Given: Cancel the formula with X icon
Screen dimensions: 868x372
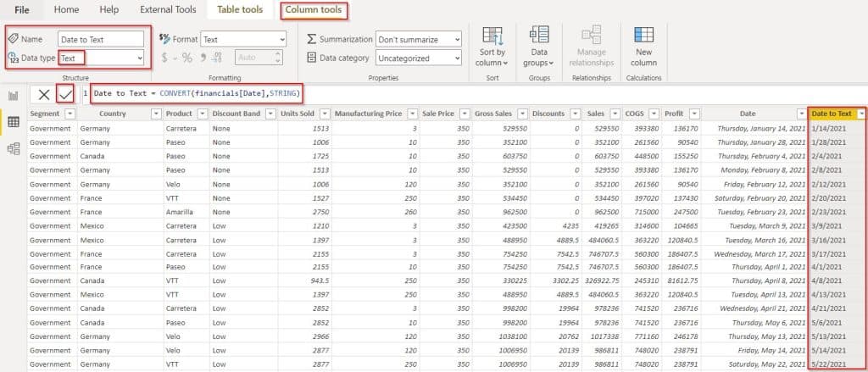Looking at the screenshot, I should pyautogui.click(x=44, y=95).
